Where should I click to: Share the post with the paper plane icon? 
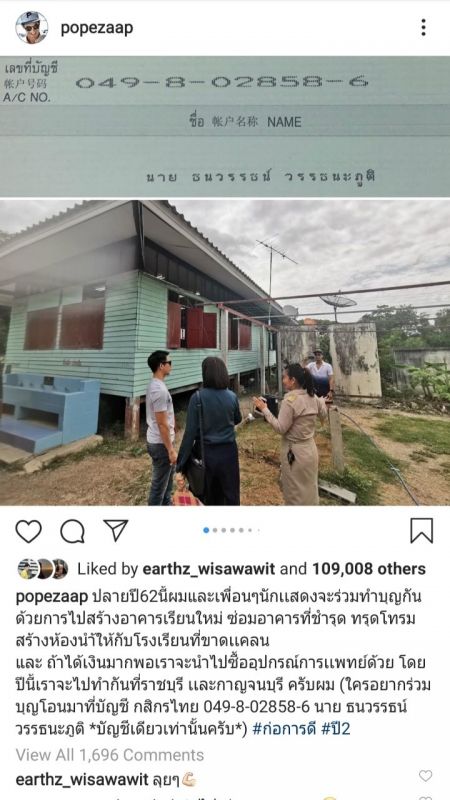coord(116,531)
